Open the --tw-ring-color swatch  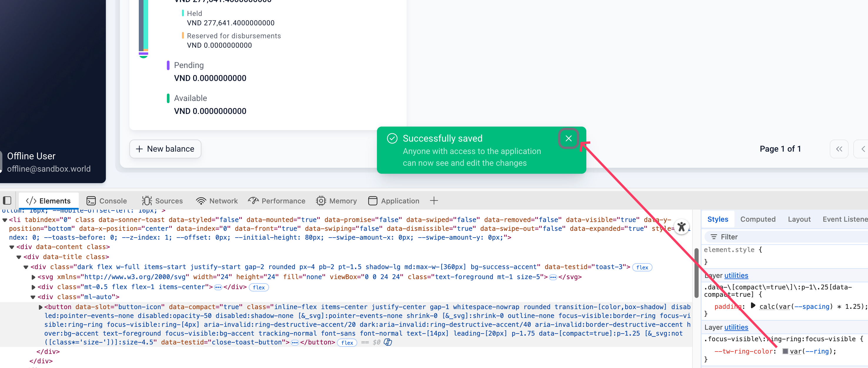(785, 351)
